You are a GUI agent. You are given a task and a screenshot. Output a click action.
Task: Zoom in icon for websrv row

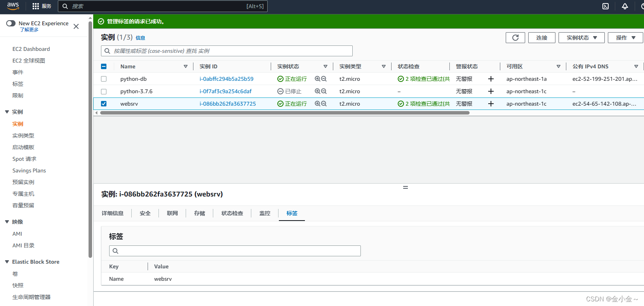[317, 104]
